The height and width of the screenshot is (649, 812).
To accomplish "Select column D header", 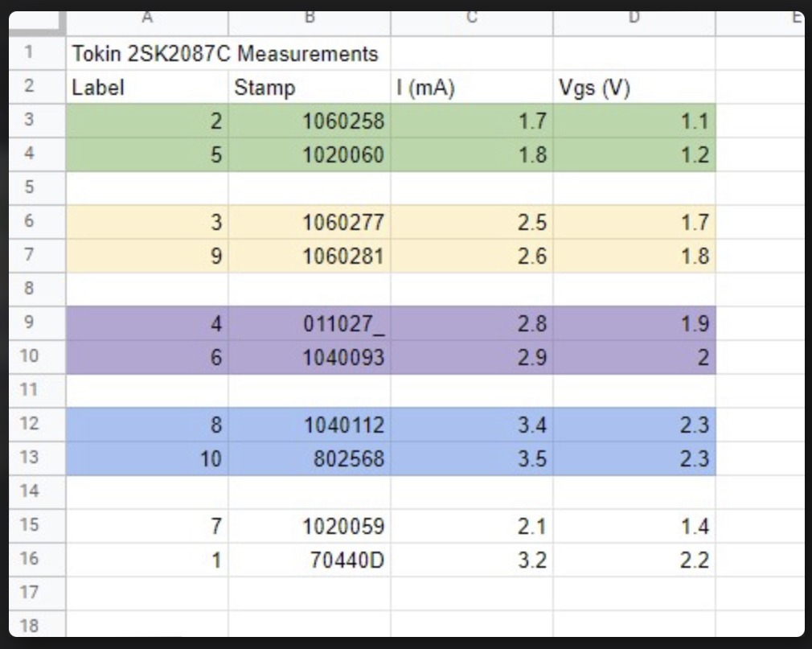I will [634, 23].
